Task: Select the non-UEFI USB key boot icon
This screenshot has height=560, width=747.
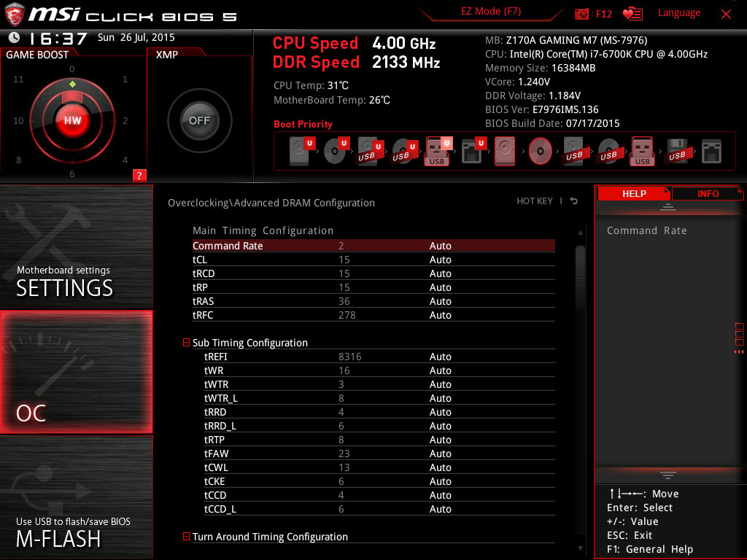Action: tap(643, 151)
